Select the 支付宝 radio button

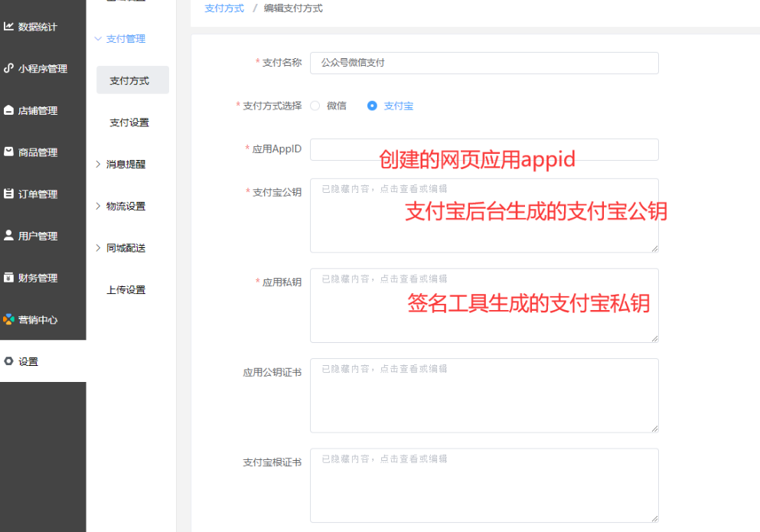[372, 106]
